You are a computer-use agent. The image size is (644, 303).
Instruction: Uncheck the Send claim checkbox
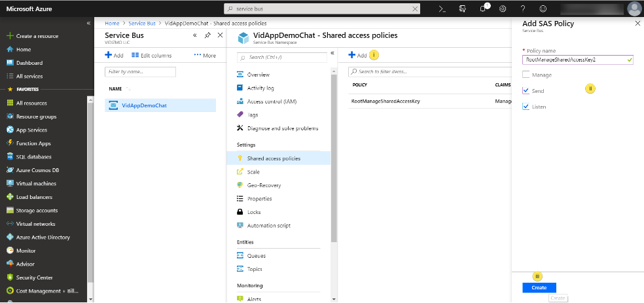tap(526, 91)
